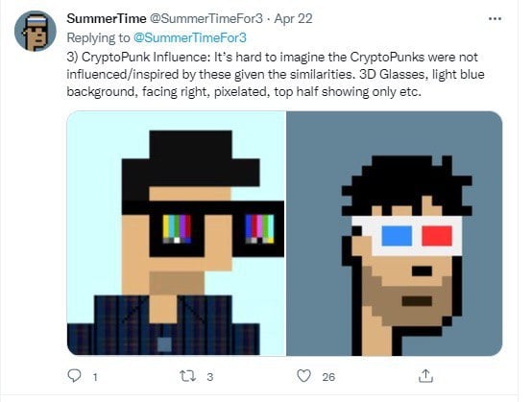The image size is (532, 402).
Task: Click the red lens of the 3D glasses
Action: [437, 236]
